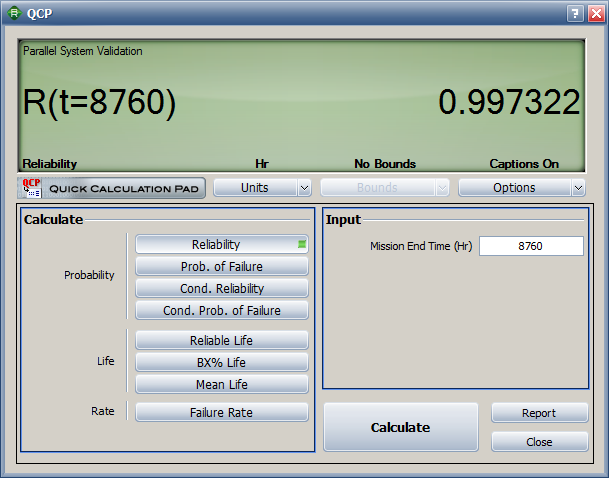609x478 pixels.
Task: Close the QCP window
Action: point(596,14)
